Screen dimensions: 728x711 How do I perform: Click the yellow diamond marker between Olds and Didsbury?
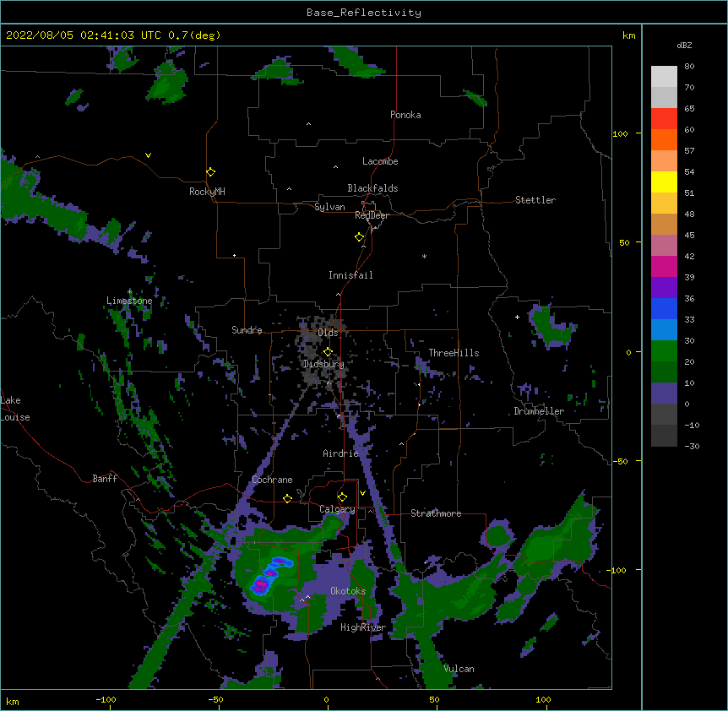328,352
